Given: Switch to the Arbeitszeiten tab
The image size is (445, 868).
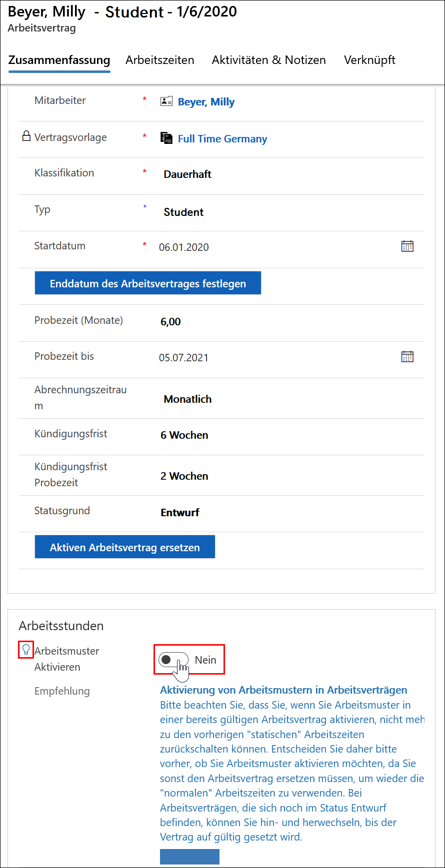Looking at the screenshot, I should click(160, 60).
